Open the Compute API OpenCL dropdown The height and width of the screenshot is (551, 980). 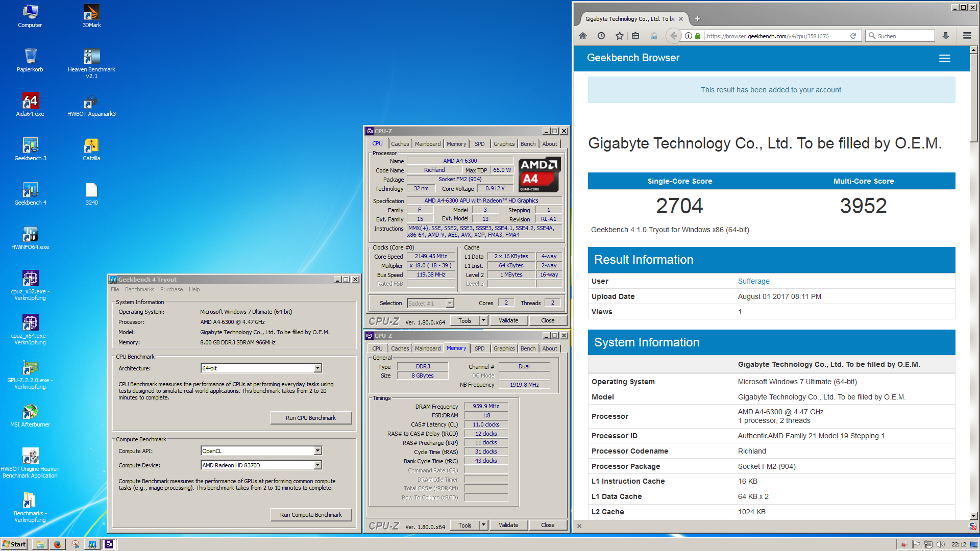pos(317,450)
